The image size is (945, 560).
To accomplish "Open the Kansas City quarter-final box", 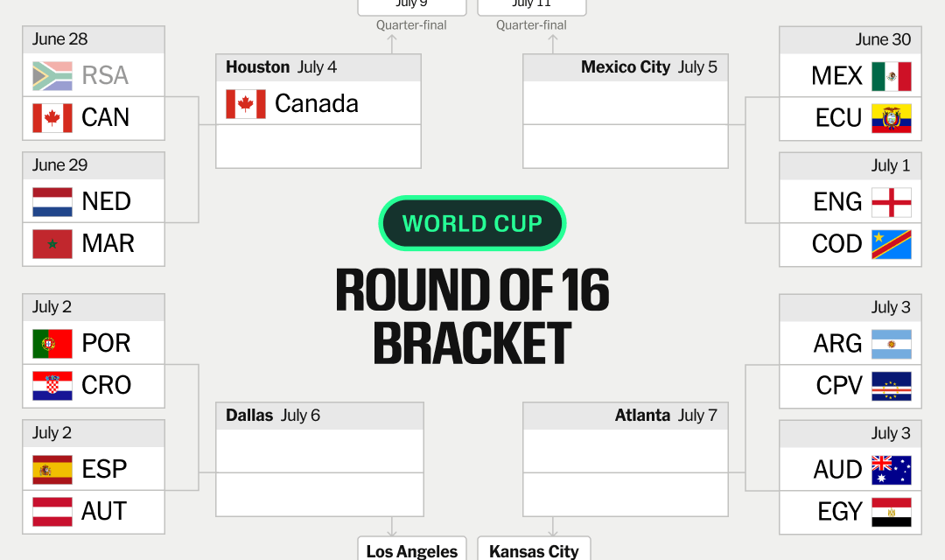I will (x=534, y=549).
